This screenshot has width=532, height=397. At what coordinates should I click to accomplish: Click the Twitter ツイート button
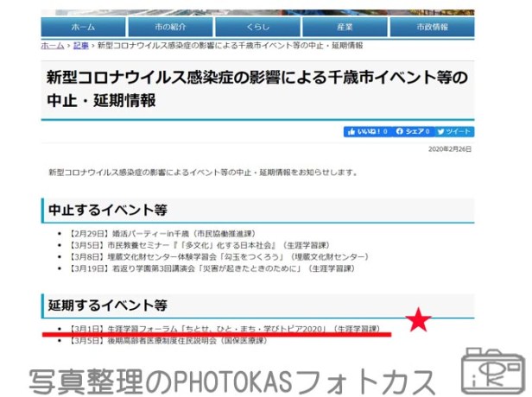(x=454, y=131)
